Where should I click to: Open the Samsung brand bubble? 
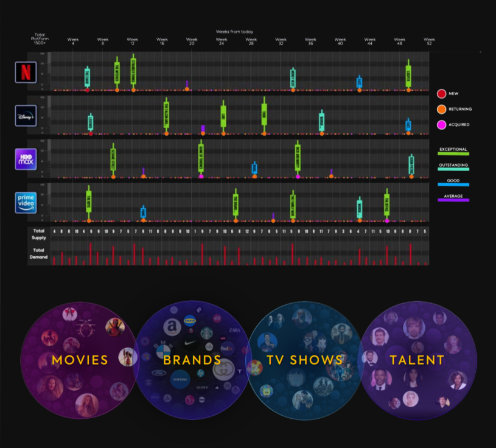tap(180, 379)
